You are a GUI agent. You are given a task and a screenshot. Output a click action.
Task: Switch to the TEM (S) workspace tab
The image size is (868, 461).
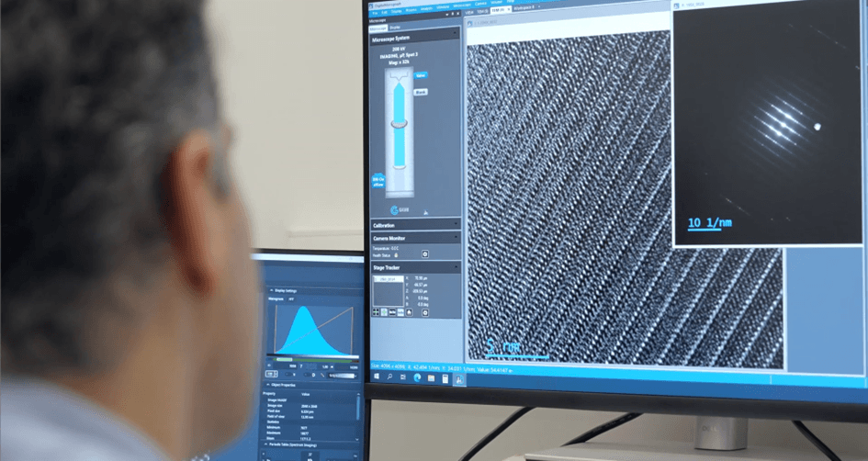483,11
